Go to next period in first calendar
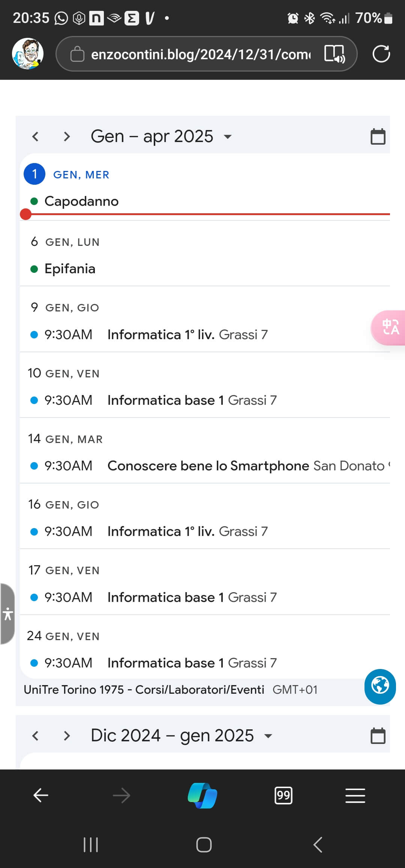The height and width of the screenshot is (868, 405). tap(67, 136)
